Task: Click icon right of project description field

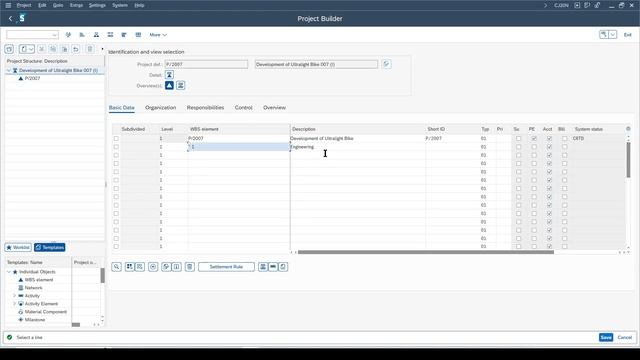Action: (386, 64)
